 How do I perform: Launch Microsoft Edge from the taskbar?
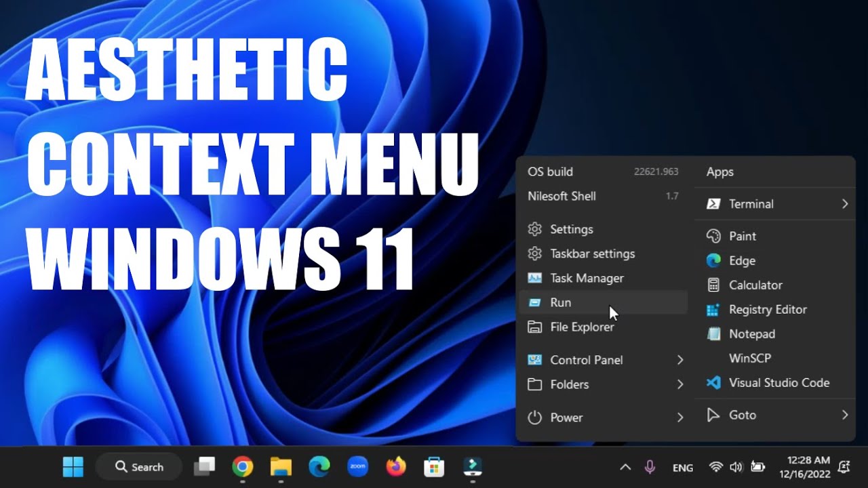click(x=319, y=466)
